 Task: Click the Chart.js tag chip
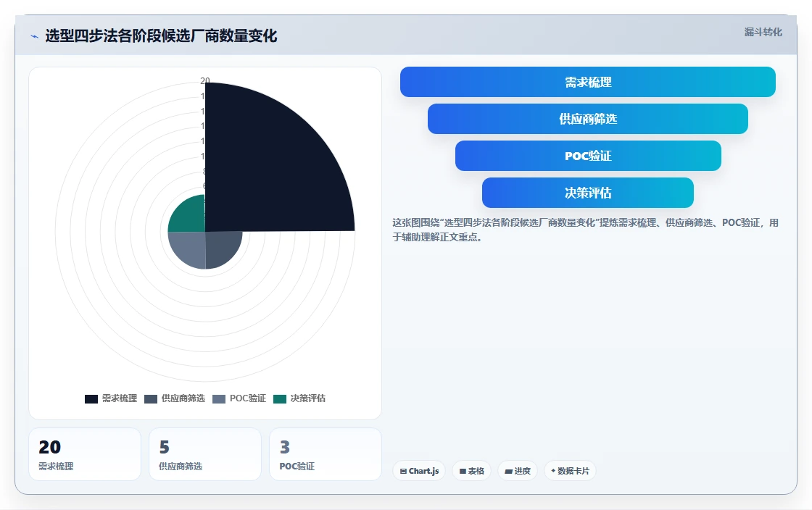pos(419,471)
